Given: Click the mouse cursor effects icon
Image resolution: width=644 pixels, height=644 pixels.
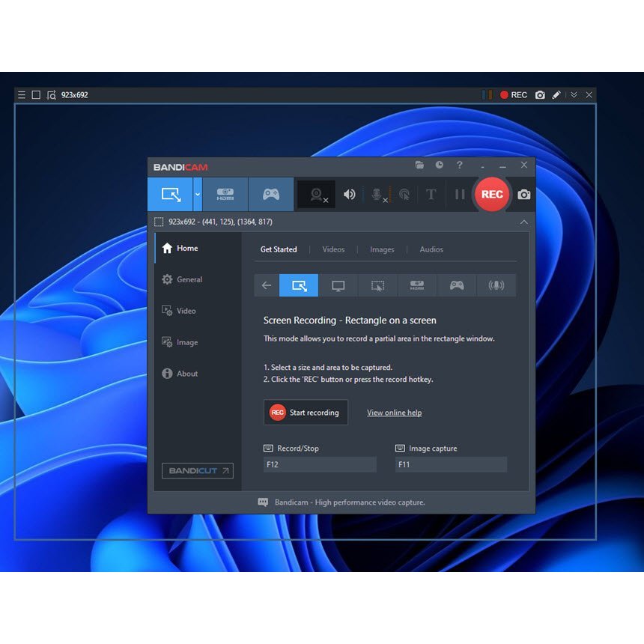Looking at the screenshot, I should click(x=404, y=195).
